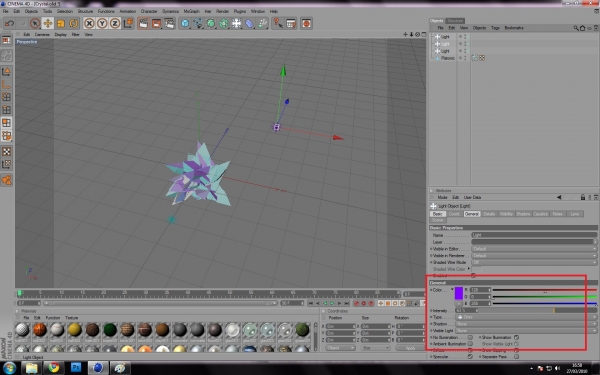This screenshot has width=600, height=375.
Task: Open the NURBS generators icon
Action: pyautogui.click(x=211, y=23)
